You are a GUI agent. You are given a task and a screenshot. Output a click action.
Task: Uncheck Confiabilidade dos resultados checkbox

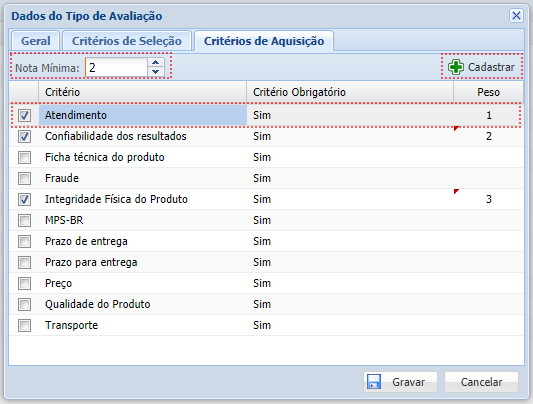pyautogui.click(x=24, y=136)
